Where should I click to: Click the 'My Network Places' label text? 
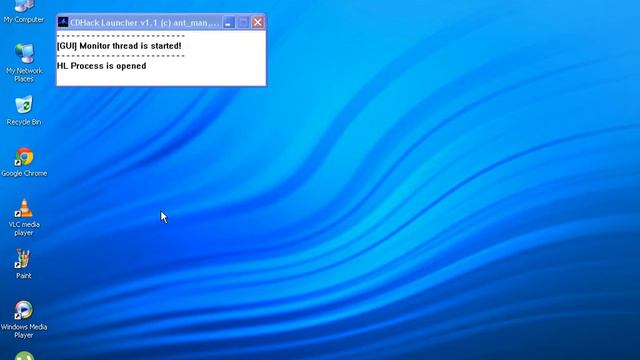point(24,75)
